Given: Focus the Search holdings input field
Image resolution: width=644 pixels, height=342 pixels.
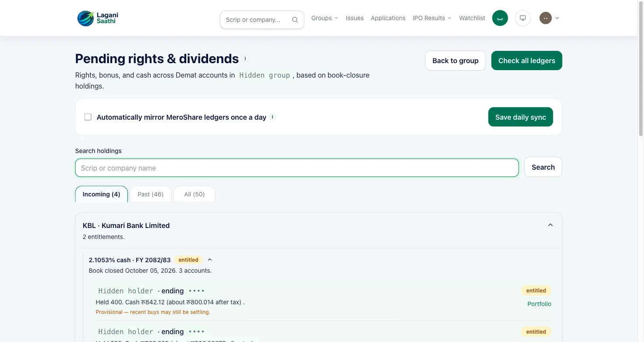Looking at the screenshot, I should [x=297, y=168].
